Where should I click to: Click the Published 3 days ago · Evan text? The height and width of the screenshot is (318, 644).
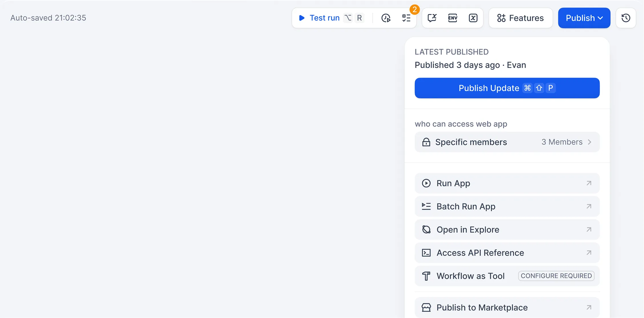pyautogui.click(x=470, y=65)
